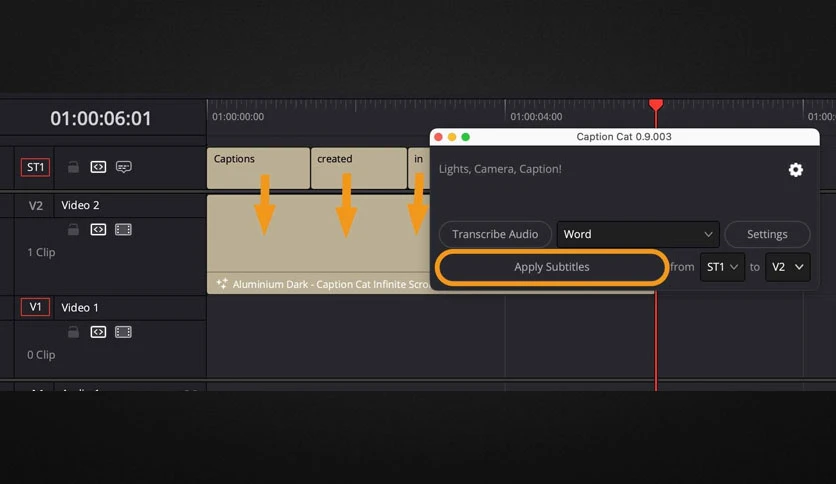
Task: Click the 'Lights, Camera, Caption!' text
Action: click(x=500, y=169)
